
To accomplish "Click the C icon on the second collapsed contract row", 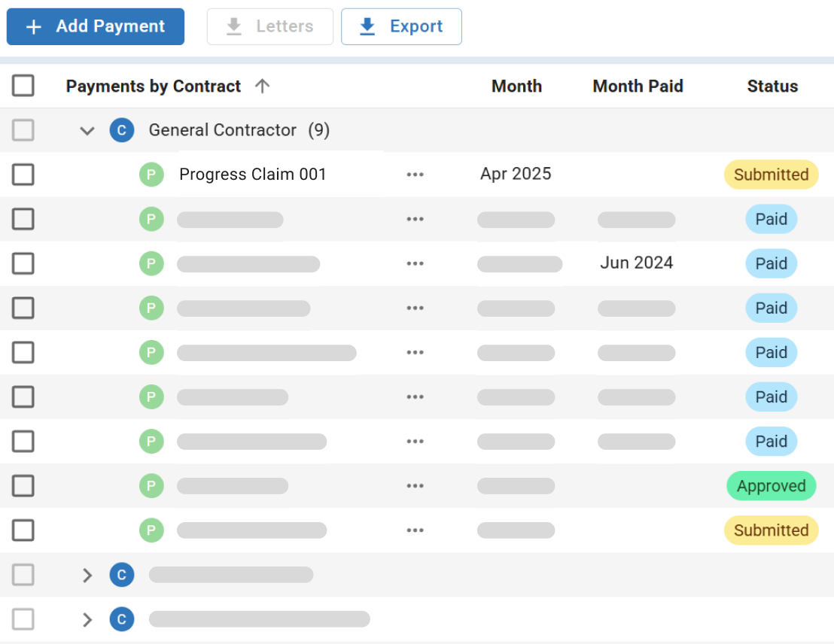I will tap(121, 619).
